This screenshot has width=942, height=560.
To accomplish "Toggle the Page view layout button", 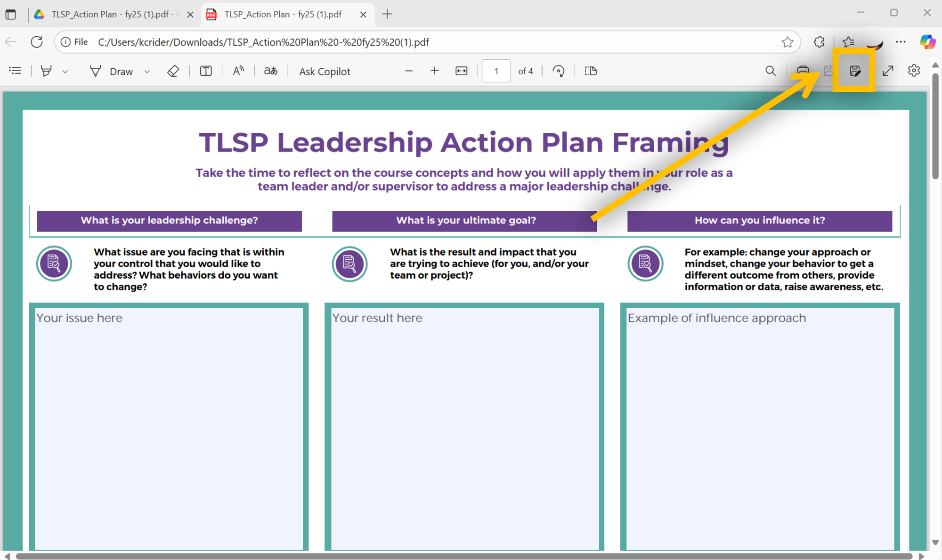I will (591, 71).
